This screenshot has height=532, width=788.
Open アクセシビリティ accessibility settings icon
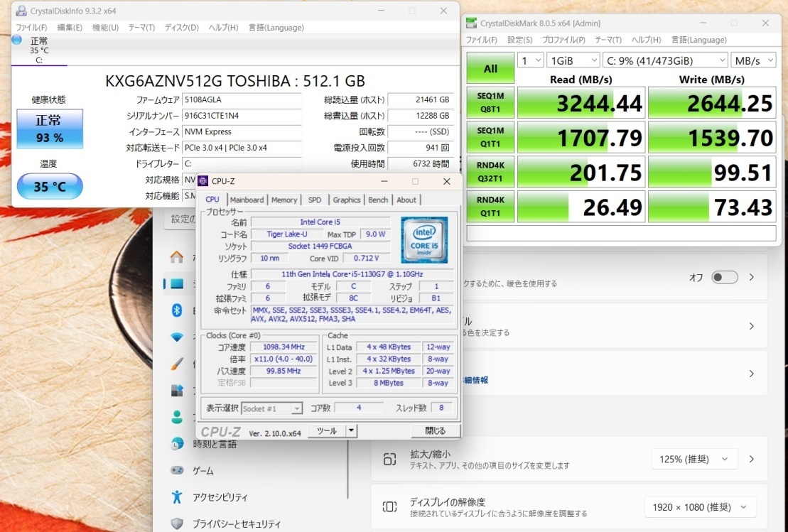[176, 497]
